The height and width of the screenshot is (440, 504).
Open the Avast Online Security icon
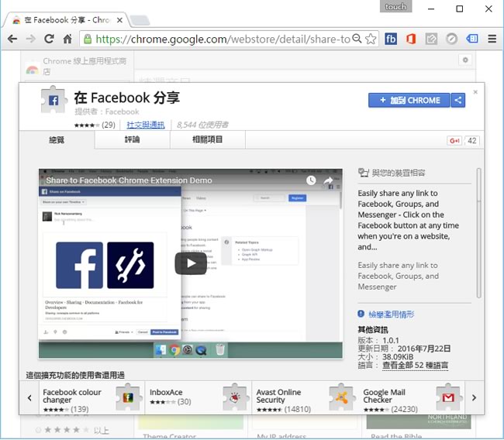(341, 397)
